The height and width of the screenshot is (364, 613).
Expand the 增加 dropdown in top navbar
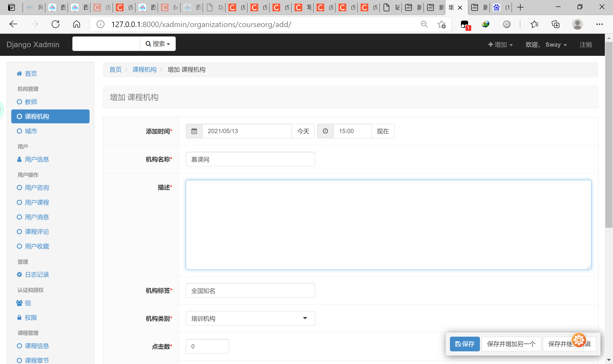[x=500, y=45]
